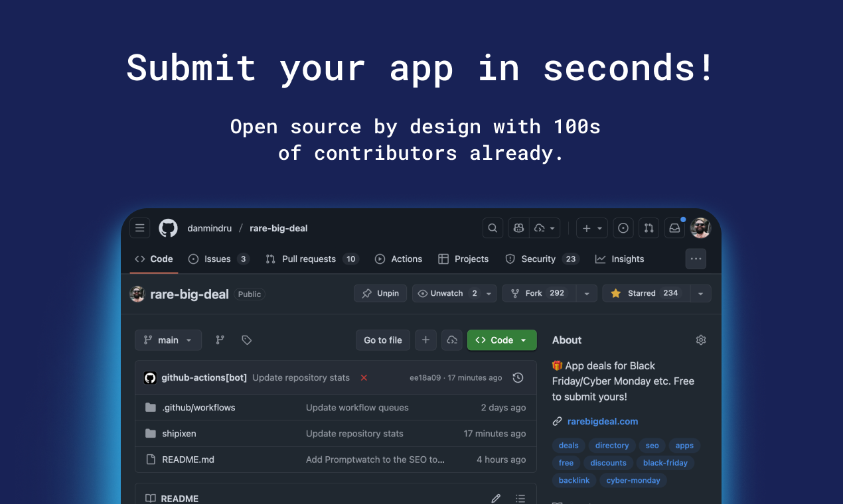
Task: Expand the Fork options arrow
Action: pyautogui.click(x=585, y=293)
